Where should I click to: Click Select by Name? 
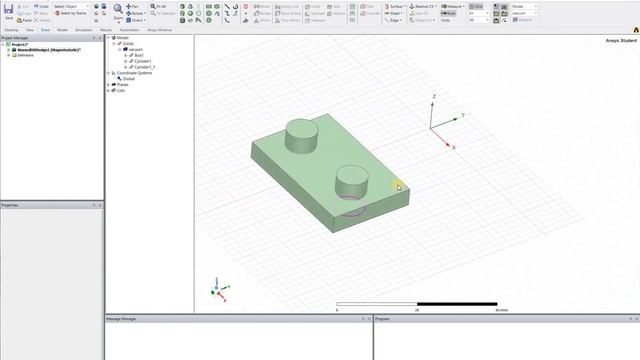tap(71, 13)
